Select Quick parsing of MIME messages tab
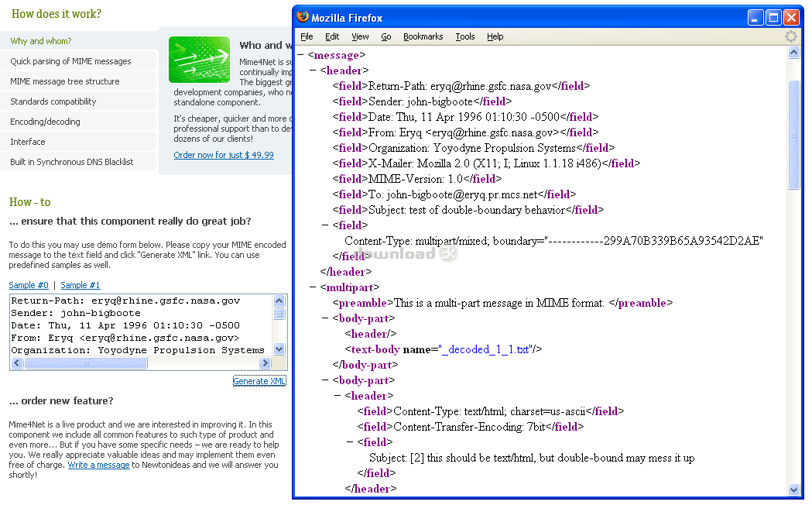812x505 pixels. pos(79,61)
